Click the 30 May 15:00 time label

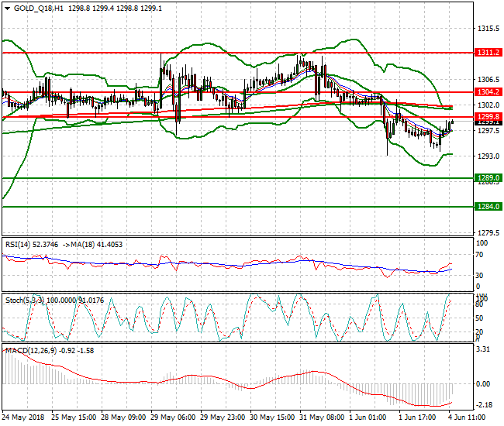272,417
